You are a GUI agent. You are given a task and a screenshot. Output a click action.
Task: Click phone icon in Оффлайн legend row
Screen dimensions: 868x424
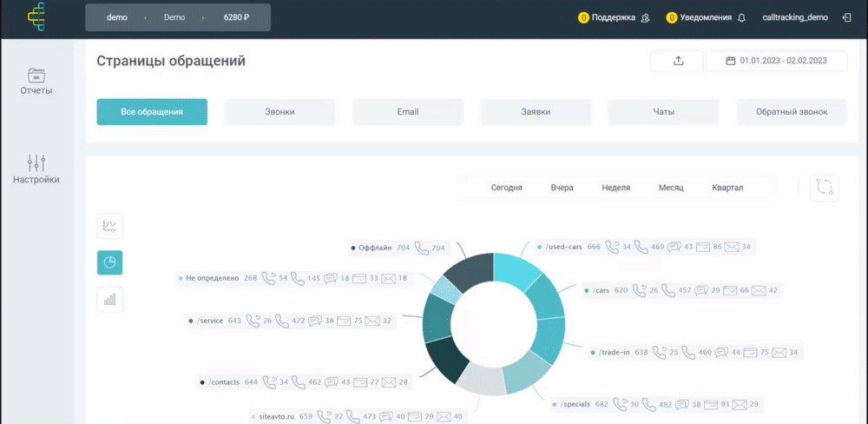(x=422, y=248)
